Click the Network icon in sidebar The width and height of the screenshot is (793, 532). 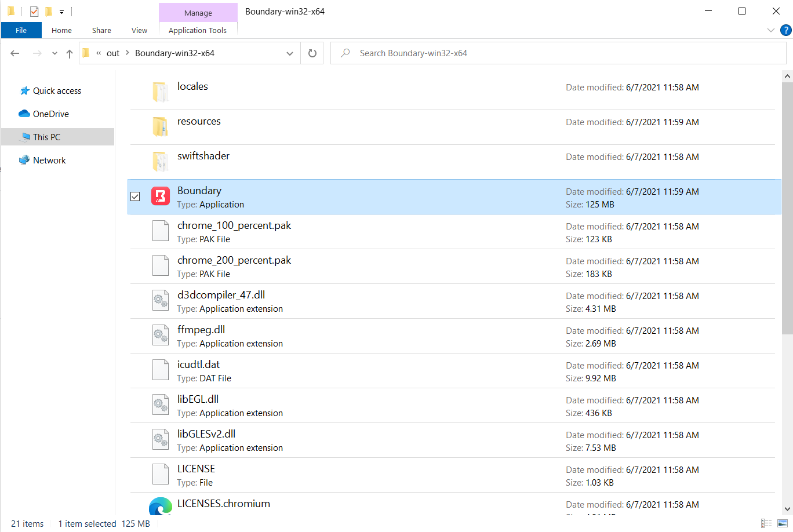pyautogui.click(x=24, y=160)
